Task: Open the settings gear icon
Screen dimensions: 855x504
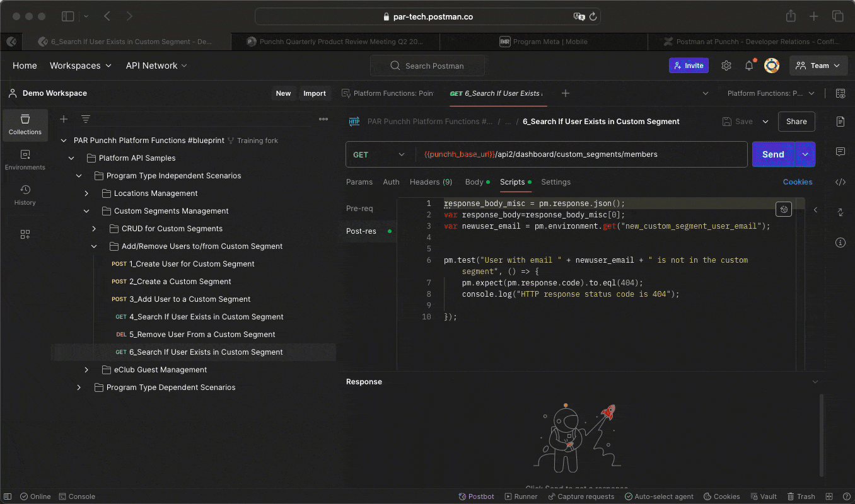Action: tap(726, 66)
